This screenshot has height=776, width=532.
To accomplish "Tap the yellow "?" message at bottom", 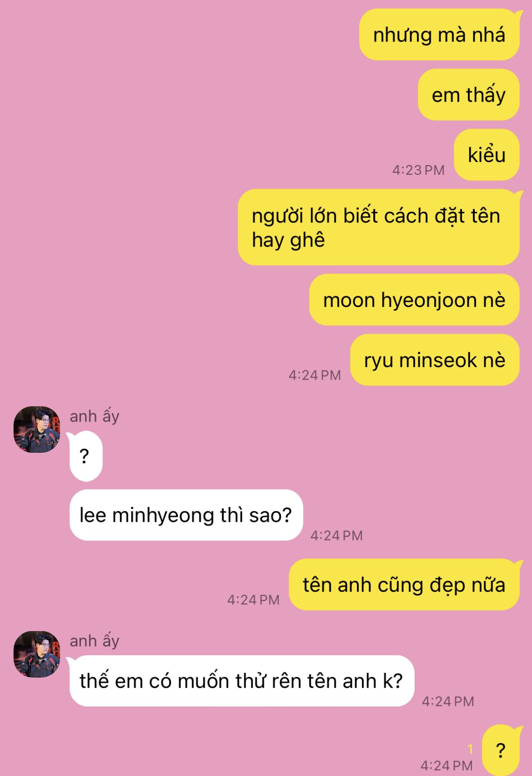I will pos(501,750).
